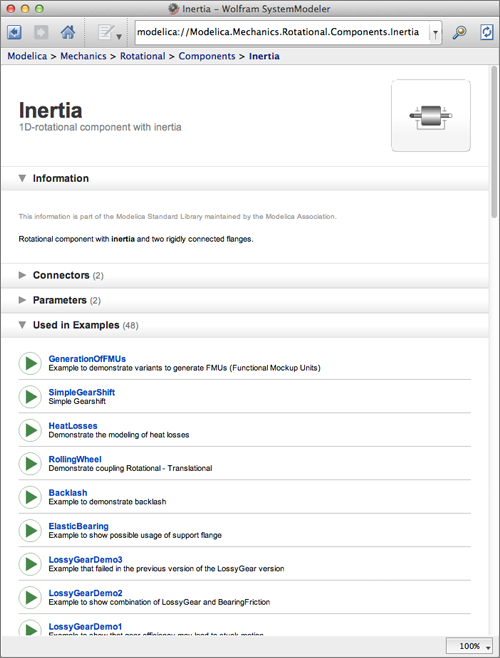
Task: Go to Rotational in the breadcrumb
Action: click(x=143, y=56)
